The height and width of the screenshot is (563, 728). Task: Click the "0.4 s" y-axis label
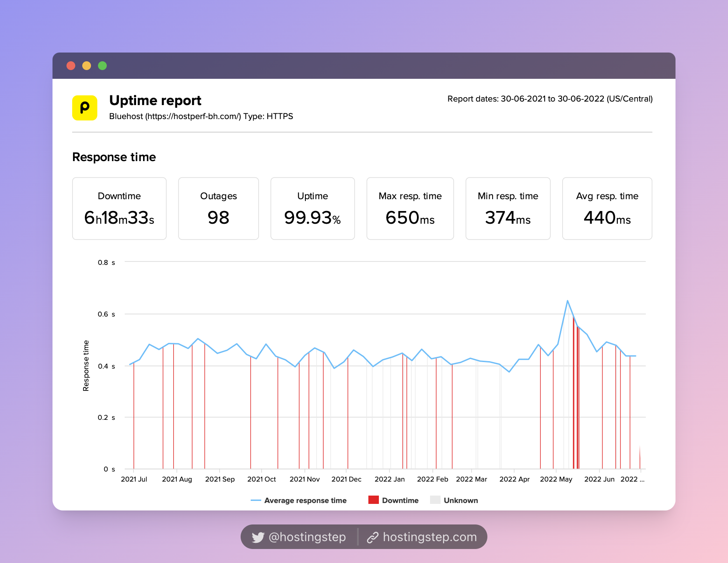[x=106, y=366]
